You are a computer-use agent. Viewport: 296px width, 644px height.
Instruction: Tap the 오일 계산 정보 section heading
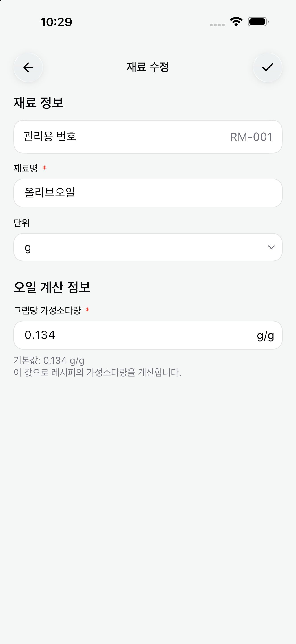pyautogui.click(x=52, y=287)
